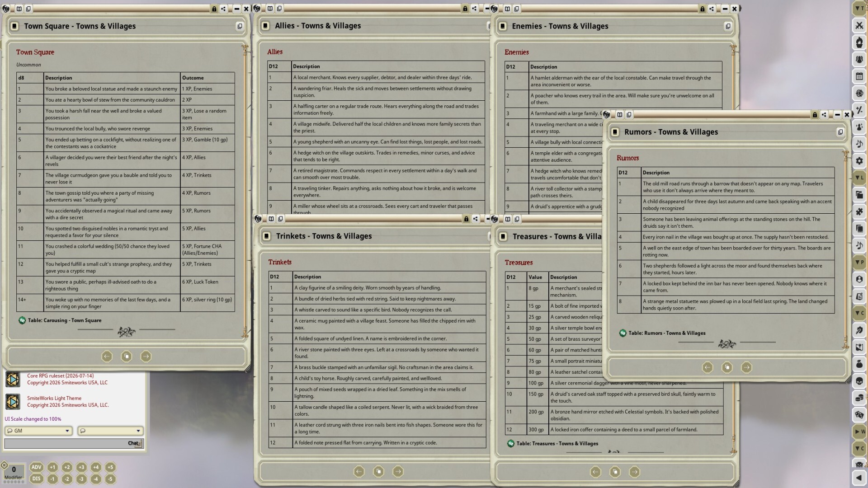This screenshot has height=488, width=868.
Task: Open the Items sack sidebar icon
Action: tap(859, 364)
